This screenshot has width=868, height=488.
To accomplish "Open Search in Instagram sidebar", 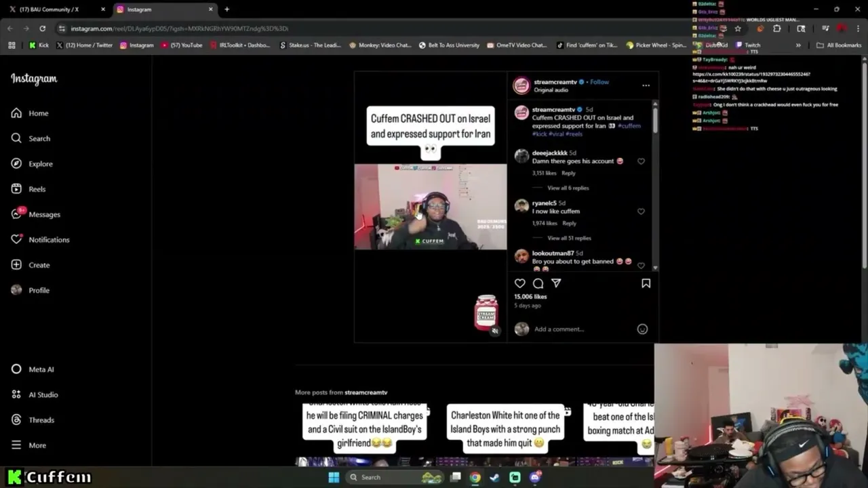I will (x=31, y=138).
